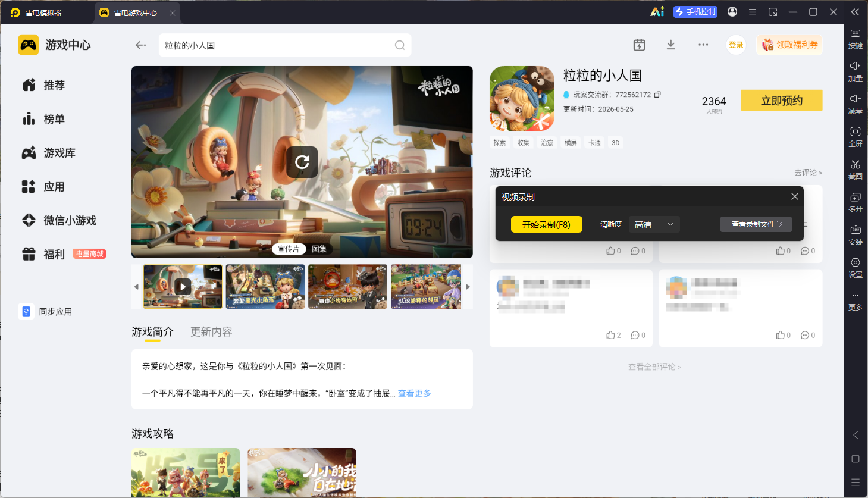Click 领取福利券 coupon button
This screenshot has height=498, width=868.
(789, 45)
